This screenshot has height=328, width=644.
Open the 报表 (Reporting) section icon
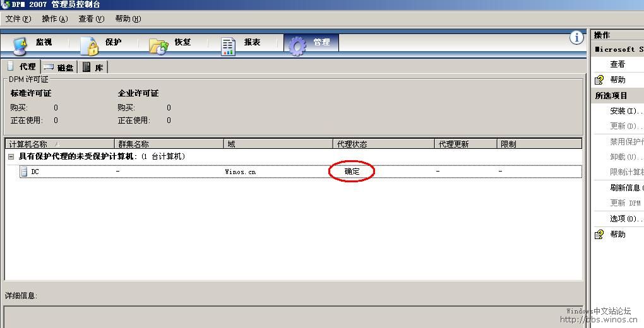pos(228,45)
